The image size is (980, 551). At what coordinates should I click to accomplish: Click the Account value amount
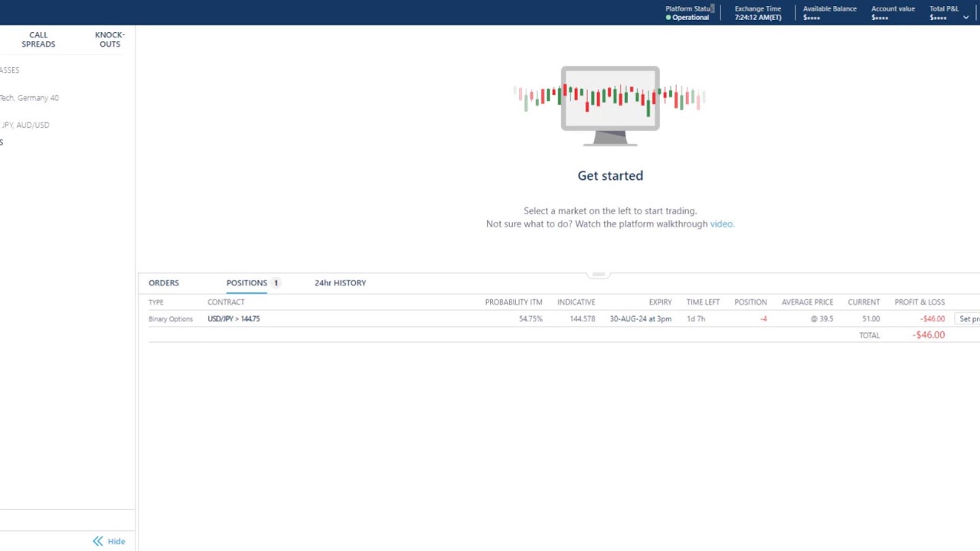tap(880, 18)
